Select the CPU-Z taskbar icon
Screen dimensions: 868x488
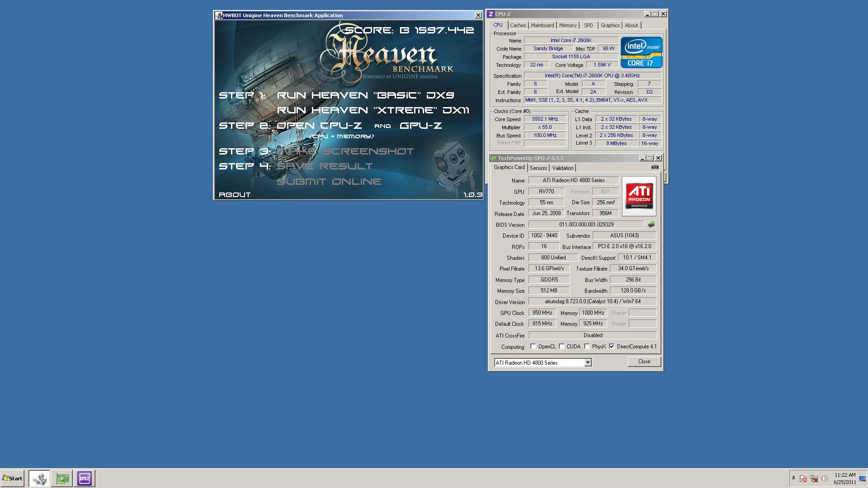pyautogui.click(x=85, y=478)
